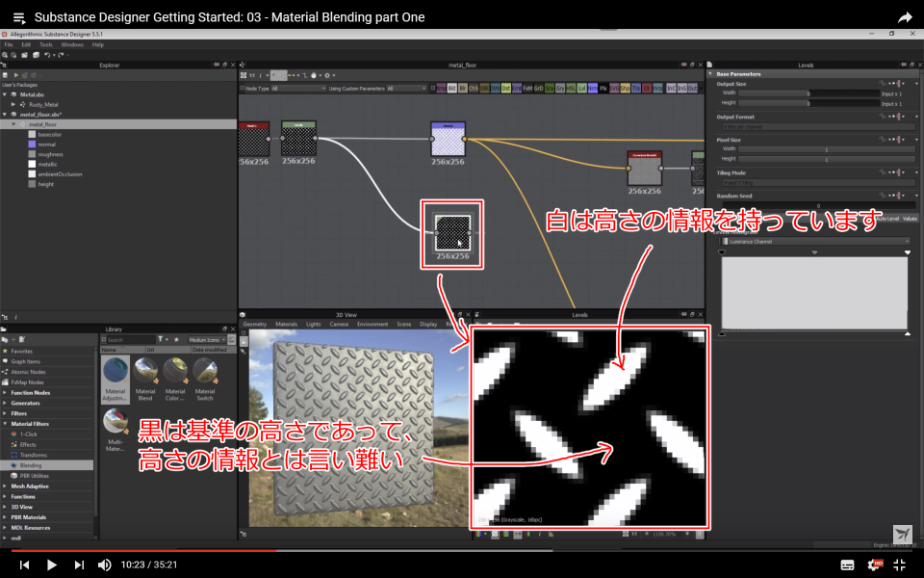Click the video progress bar

pos(462,550)
